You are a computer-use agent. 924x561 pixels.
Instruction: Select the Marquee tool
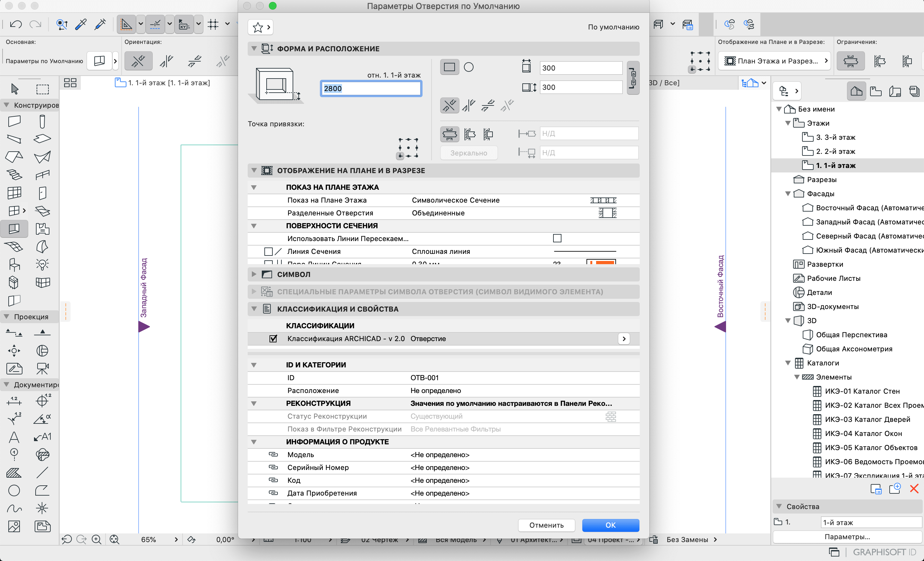point(42,89)
